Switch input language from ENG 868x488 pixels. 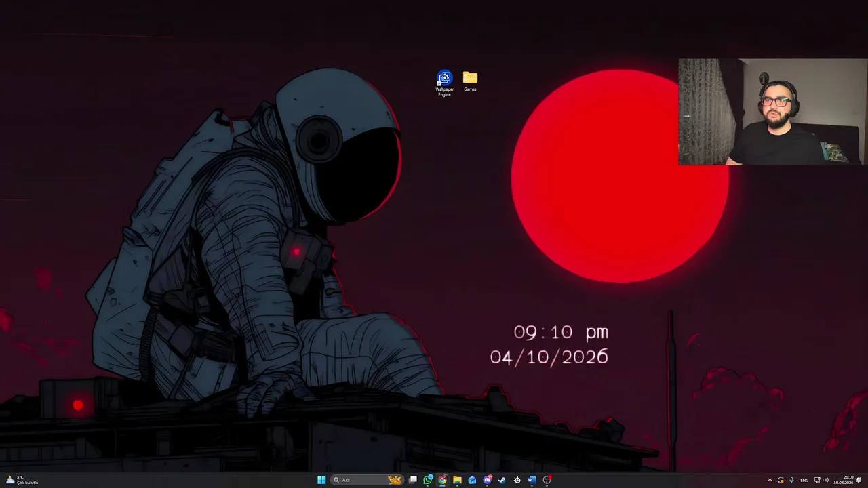coord(804,480)
